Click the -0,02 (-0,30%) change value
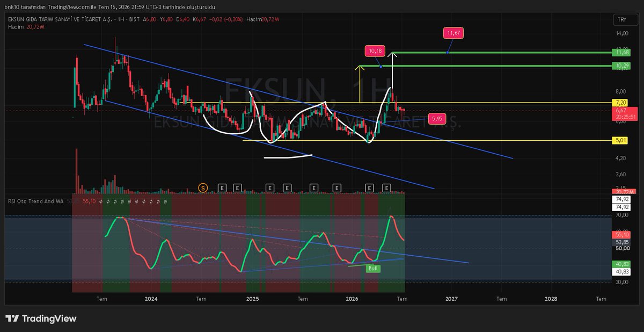 [226, 19]
